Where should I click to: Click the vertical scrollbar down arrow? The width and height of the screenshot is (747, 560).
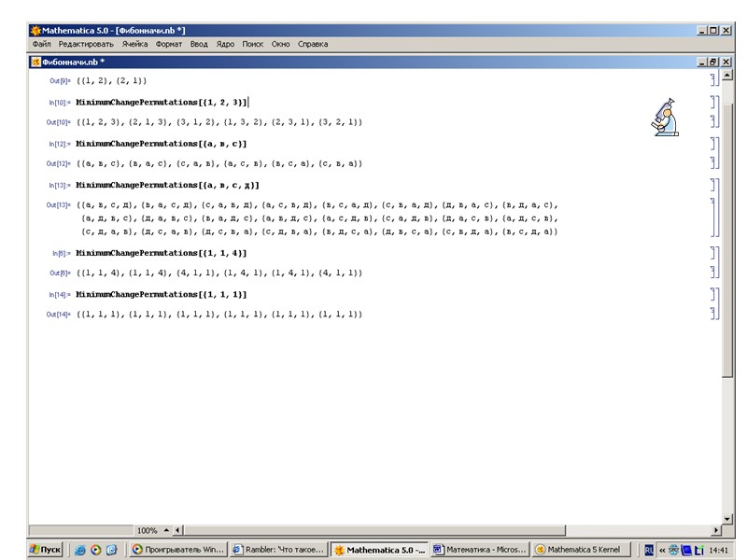tap(727, 519)
